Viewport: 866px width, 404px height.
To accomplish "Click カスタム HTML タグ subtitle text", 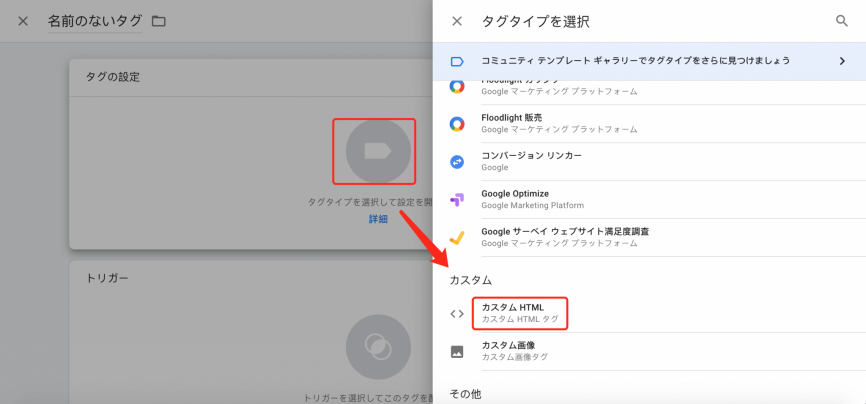I will tap(520, 319).
